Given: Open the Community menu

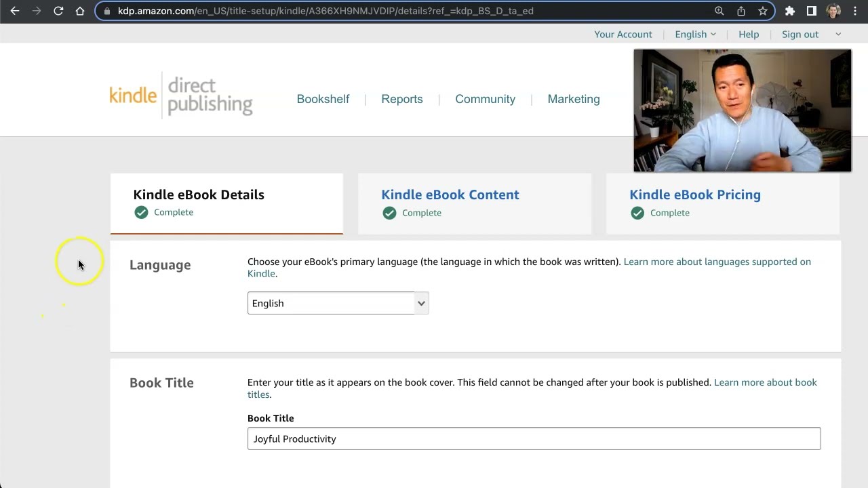Looking at the screenshot, I should [485, 99].
